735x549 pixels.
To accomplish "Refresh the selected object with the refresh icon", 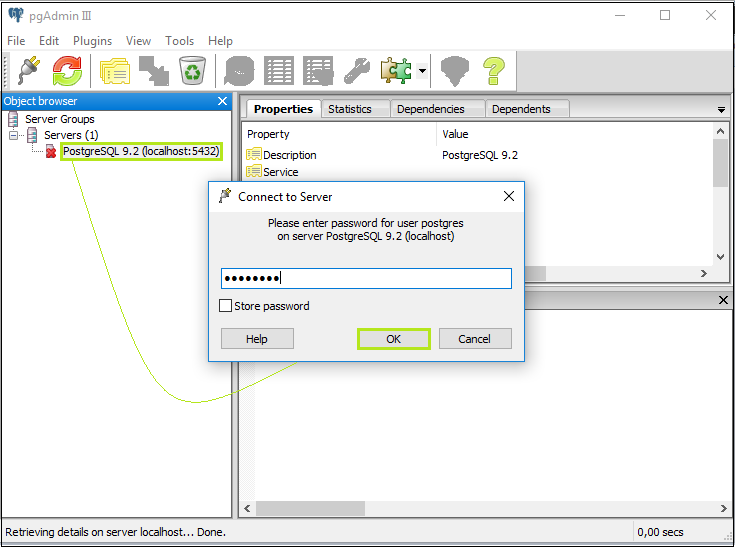I will 67,71.
